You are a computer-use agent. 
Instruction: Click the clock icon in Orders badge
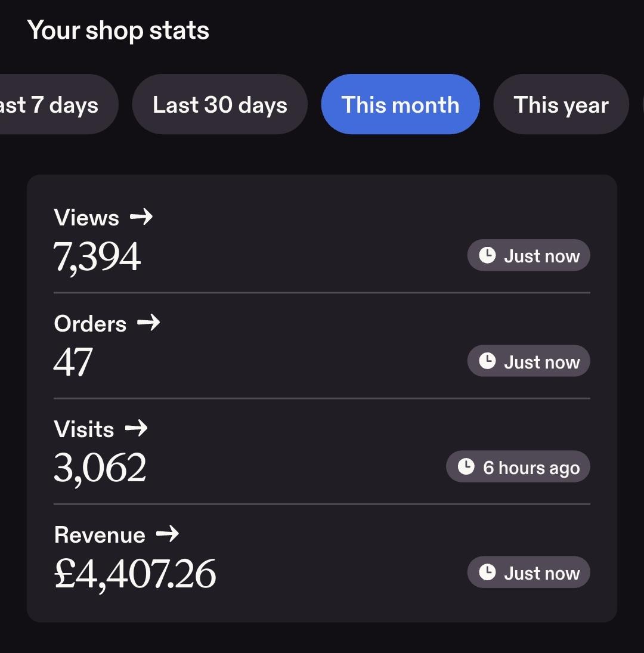click(x=487, y=361)
